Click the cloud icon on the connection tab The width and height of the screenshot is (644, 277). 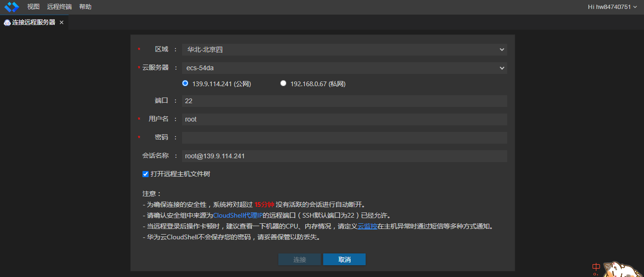(x=7, y=22)
